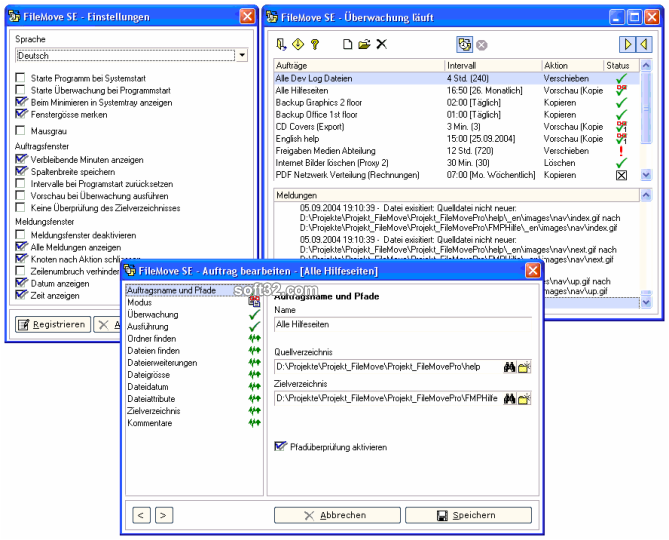Image resolution: width=669 pixels, height=540 pixels.
Task: Click binoculars icon beside Zielverzeichnis path
Action: click(x=509, y=399)
